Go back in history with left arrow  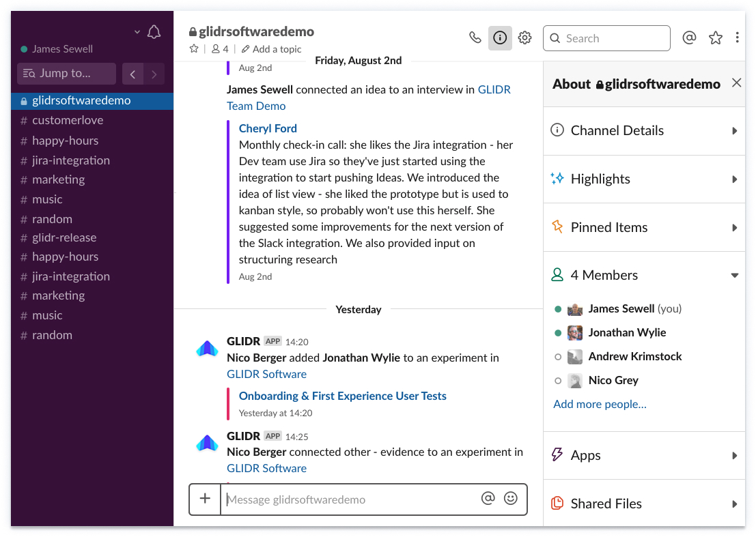(132, 74)
